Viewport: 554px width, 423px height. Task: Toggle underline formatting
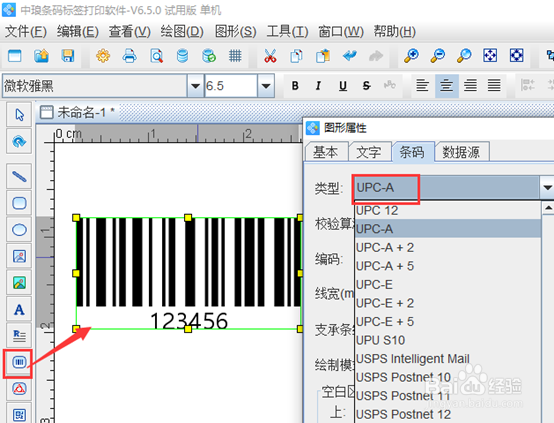pos(343,86)
